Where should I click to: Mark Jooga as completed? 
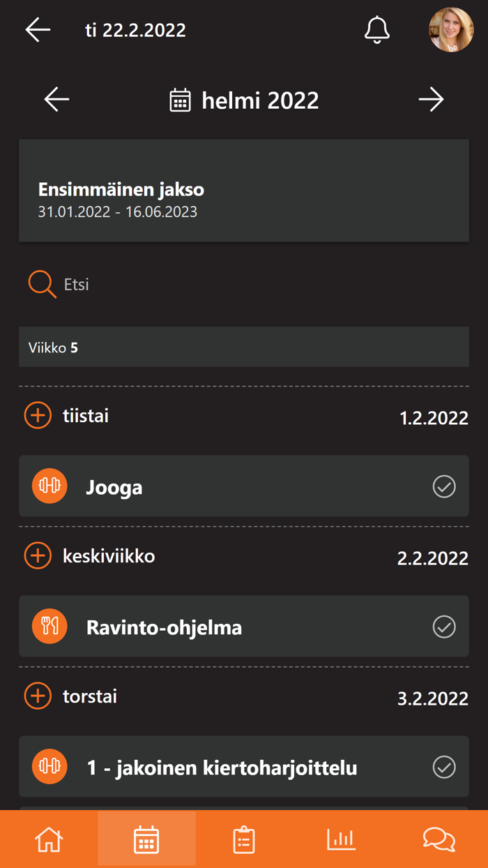[444, 486]
